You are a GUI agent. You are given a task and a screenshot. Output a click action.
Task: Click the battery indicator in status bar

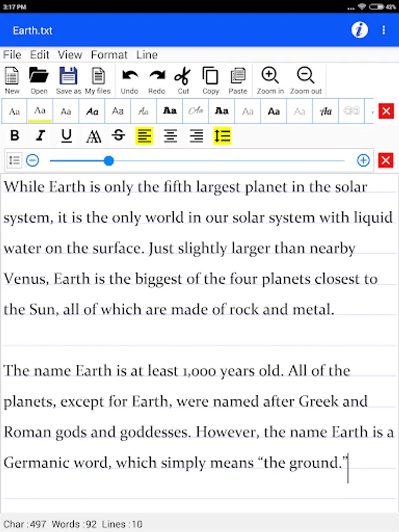tap(377, 7)
